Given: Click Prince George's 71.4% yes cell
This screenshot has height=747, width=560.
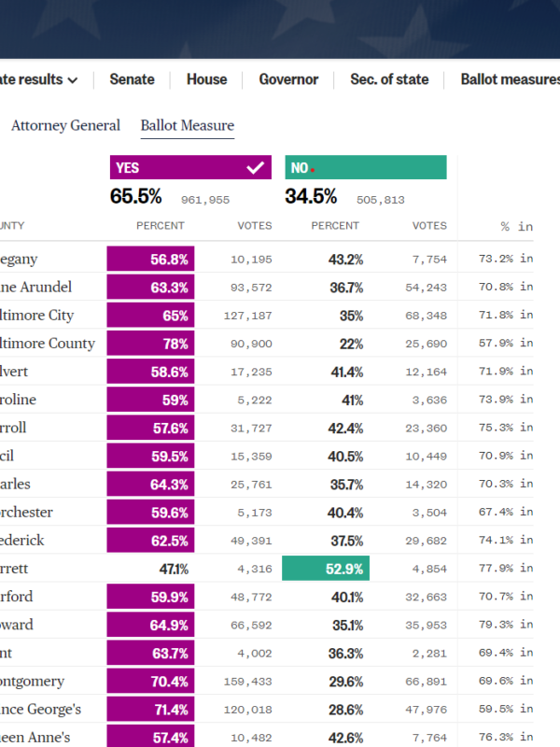Looking at the screenshot, I should [150, 709].
